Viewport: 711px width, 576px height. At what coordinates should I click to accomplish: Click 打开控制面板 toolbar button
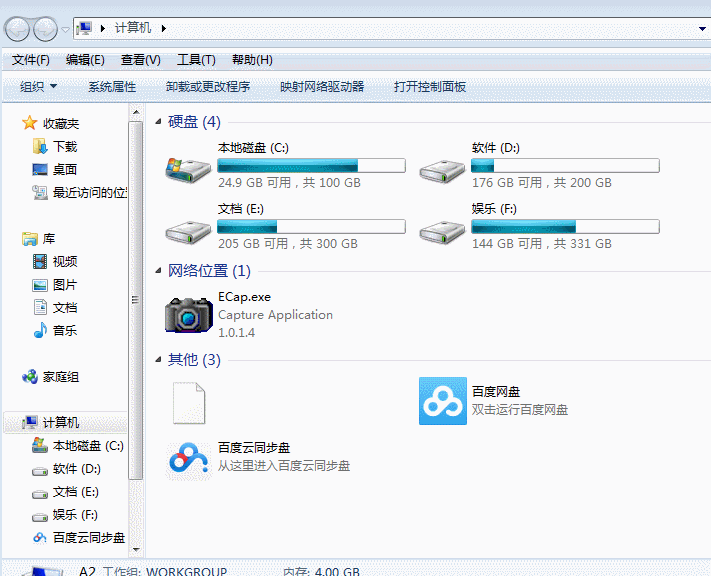tap(430, 86)
